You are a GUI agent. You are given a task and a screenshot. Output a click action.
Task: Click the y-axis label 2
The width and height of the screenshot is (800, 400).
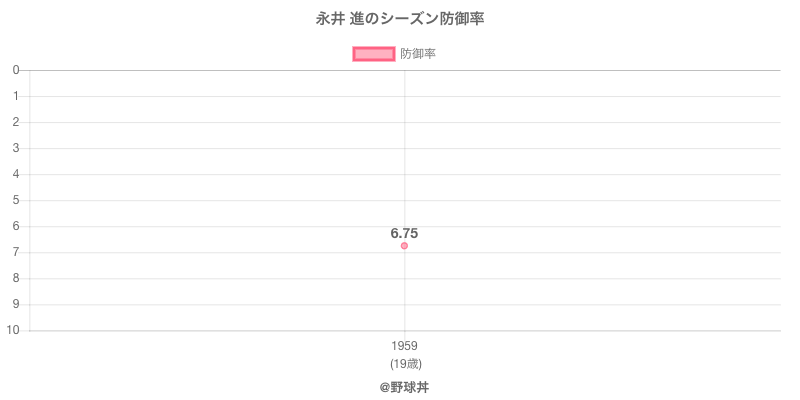(x=17, y=122)
